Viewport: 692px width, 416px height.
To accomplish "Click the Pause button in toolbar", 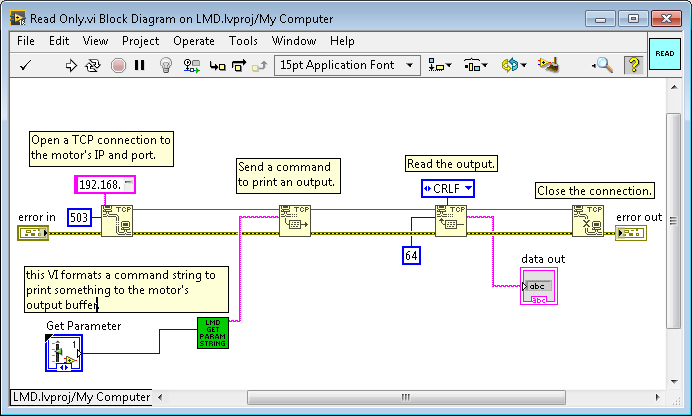I will pos(139,65).
